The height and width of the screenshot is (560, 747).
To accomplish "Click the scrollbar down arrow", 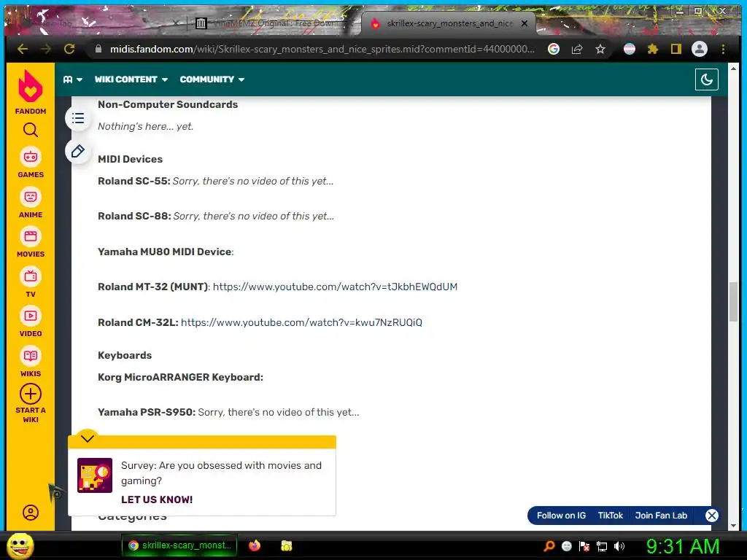I will click(733, 525).
